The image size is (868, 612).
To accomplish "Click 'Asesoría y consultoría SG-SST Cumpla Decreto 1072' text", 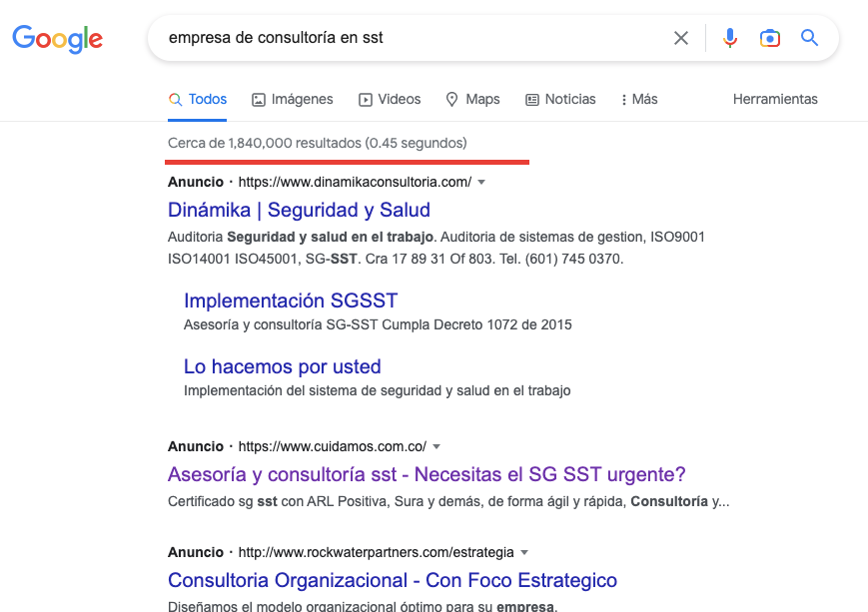I will [x=378, y=324].
